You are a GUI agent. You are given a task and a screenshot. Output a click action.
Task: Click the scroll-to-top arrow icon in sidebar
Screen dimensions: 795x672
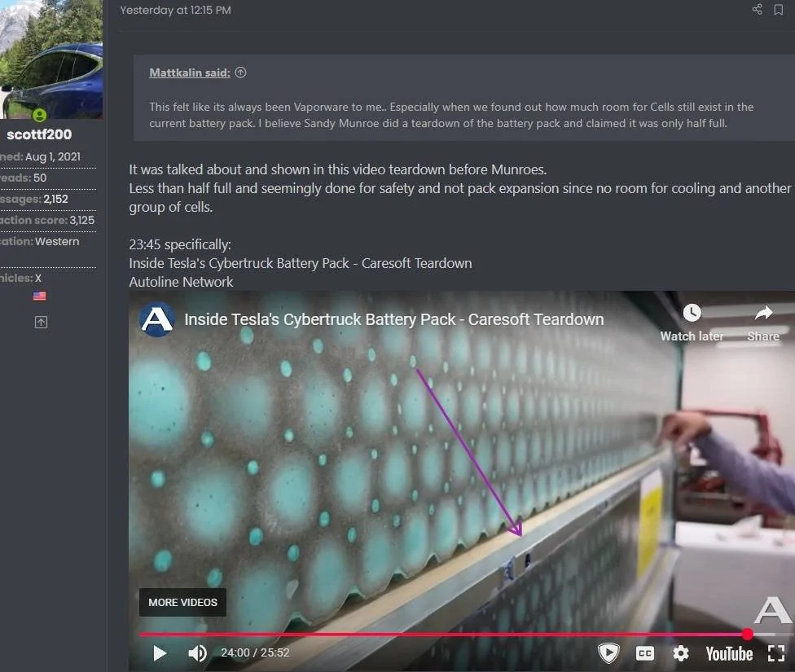coord(41,322)
